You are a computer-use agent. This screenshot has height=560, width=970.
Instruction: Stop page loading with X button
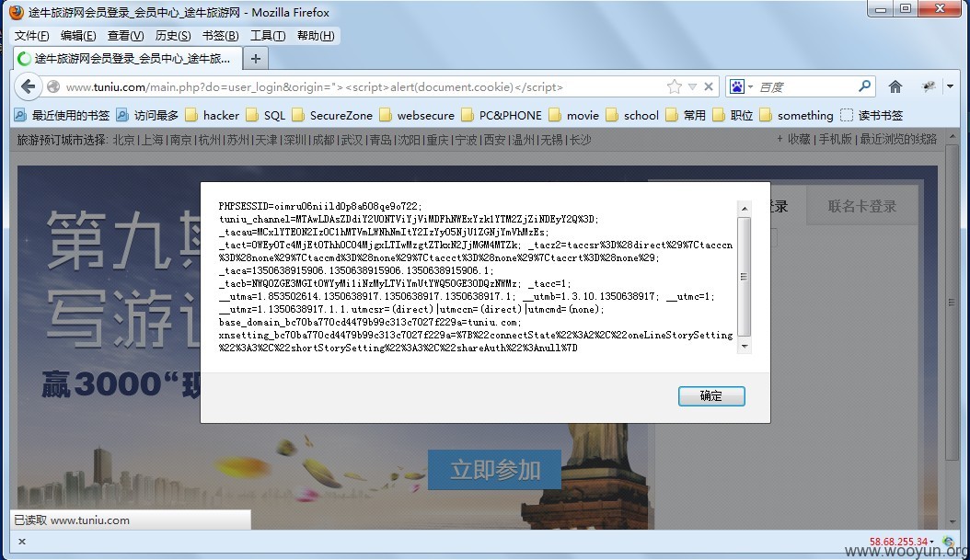(x=709, y=86)
